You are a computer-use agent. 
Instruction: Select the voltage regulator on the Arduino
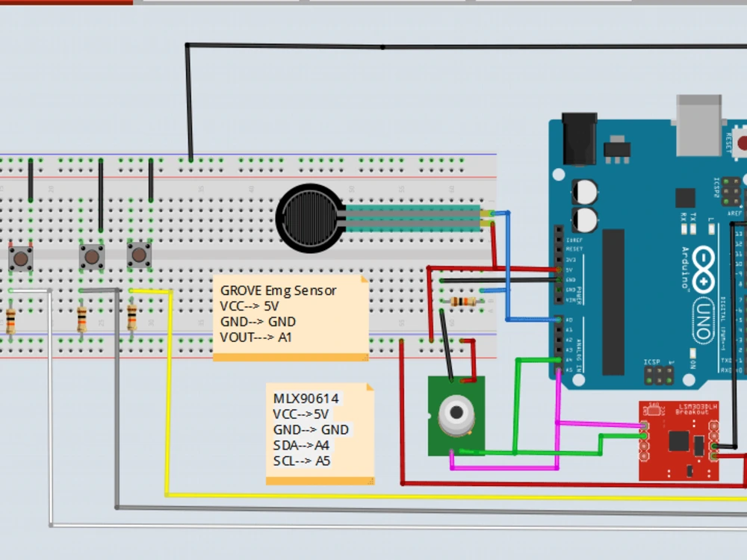(x=616, y=149)
